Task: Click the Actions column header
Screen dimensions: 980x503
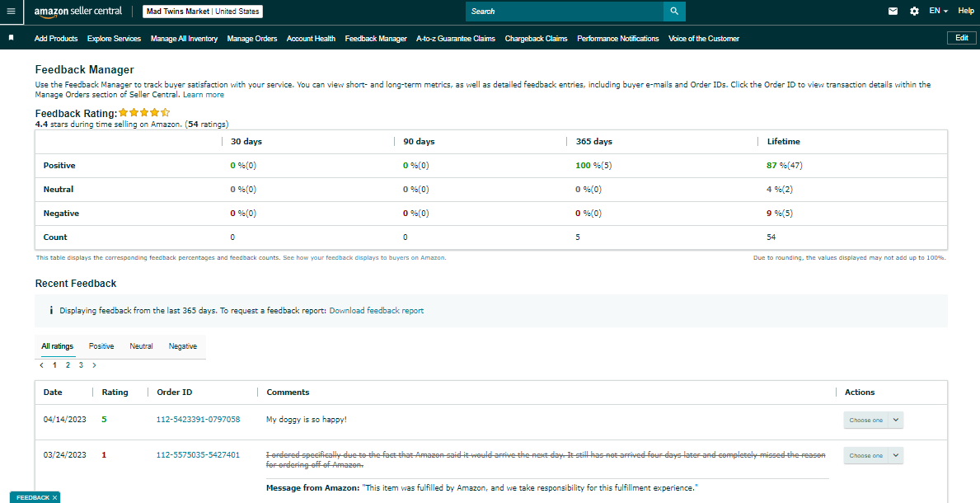Action: click(x=860, y=393)
